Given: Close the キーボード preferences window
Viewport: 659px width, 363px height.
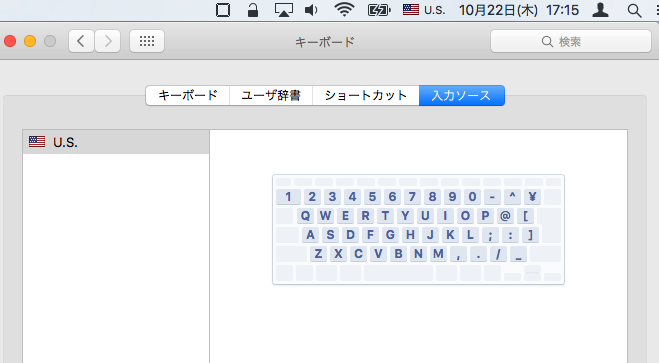Looking at the screenshot, I should pos(10,41).
